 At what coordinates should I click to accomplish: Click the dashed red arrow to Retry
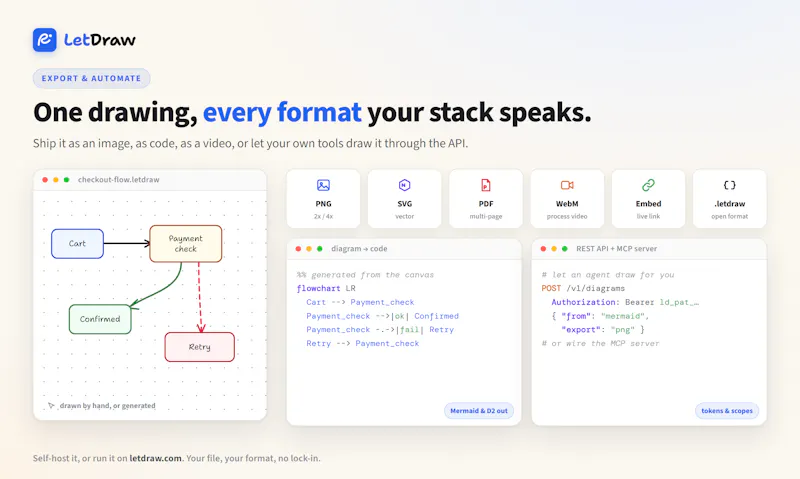200,297
